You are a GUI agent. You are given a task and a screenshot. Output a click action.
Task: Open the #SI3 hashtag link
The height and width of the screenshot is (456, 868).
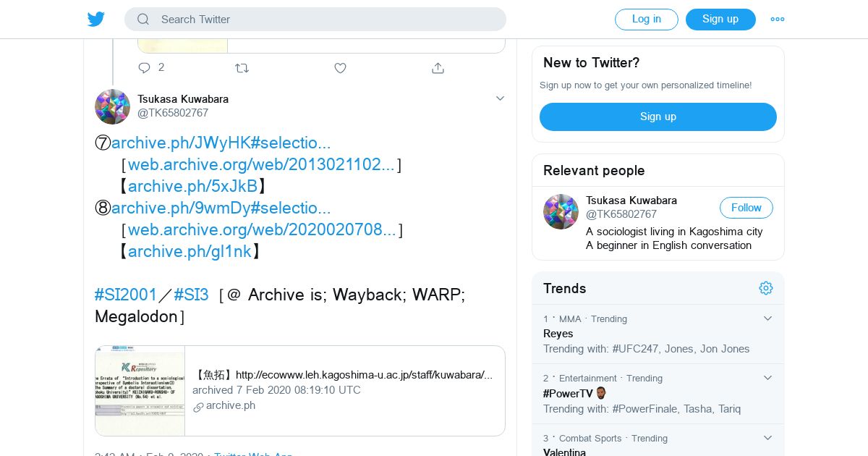[191, 295]
